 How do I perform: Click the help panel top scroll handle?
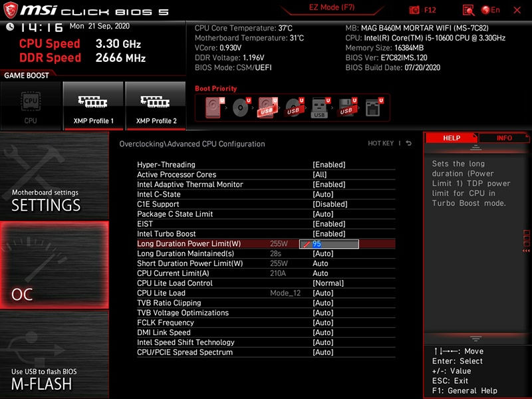click(475, 148)
